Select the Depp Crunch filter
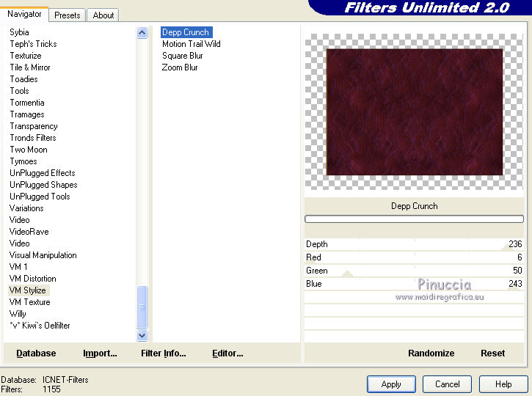 [186, 32]
